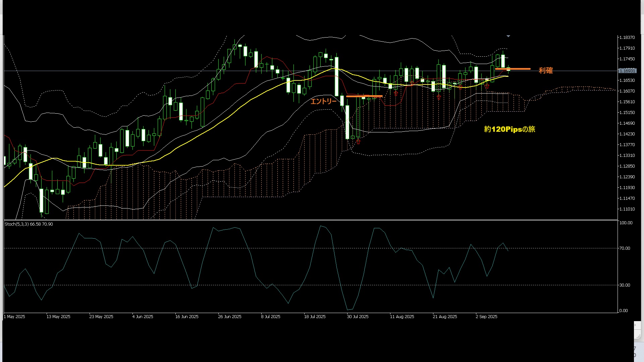
Task: Select the エントリー text label
Action: [x=323, y=101]
